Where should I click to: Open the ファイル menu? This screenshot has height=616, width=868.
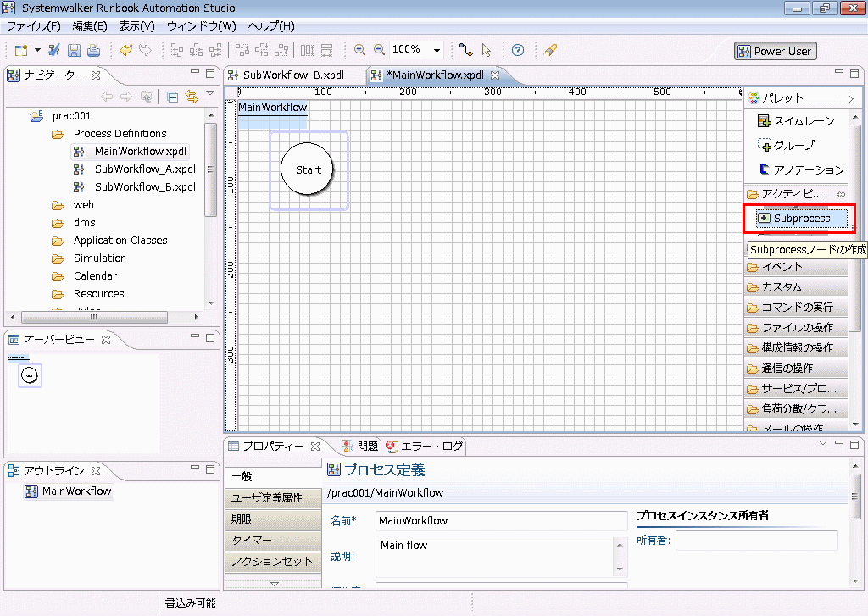point(33,26)
